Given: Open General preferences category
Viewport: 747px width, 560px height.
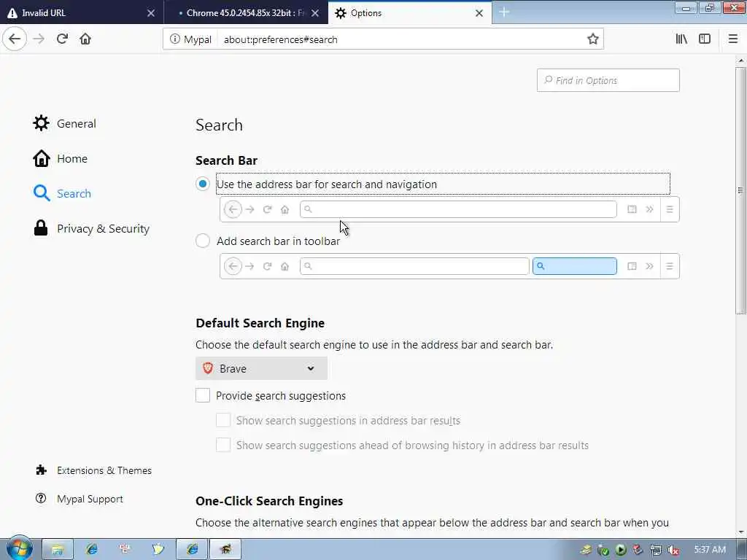Looking at the screenshot, I should point(65,123).
